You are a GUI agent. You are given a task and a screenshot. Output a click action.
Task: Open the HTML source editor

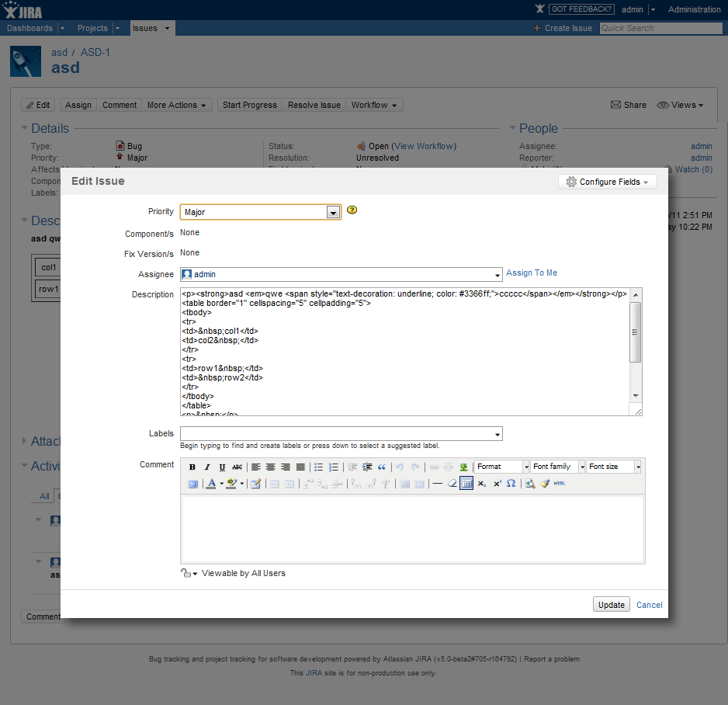tap(560, 484)
